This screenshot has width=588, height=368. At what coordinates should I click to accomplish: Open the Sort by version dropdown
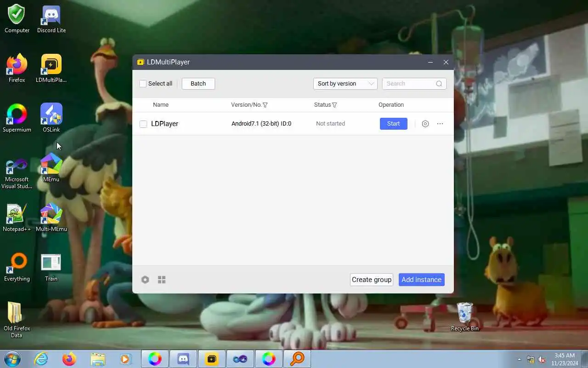[x=345, y=84]
